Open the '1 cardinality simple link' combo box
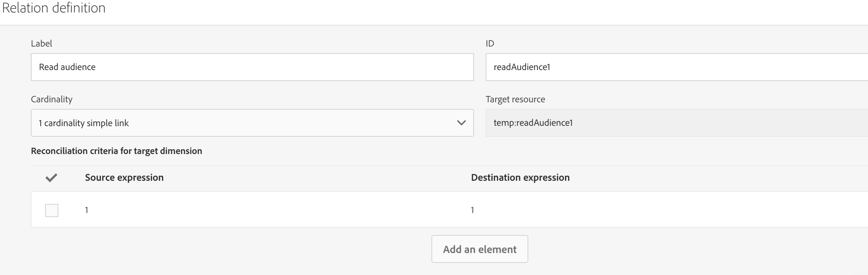This screenshot has height=275, width=868. (242, 123)
